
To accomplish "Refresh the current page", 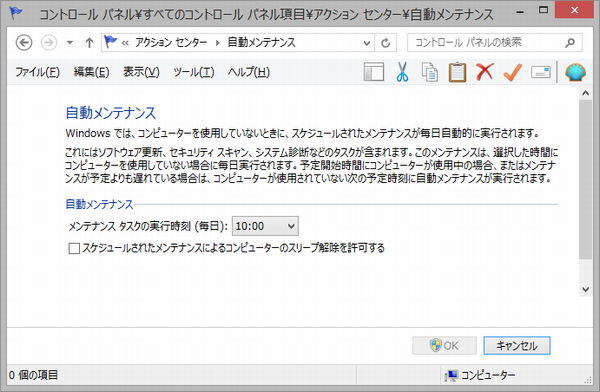I will (x=386, y=43).
